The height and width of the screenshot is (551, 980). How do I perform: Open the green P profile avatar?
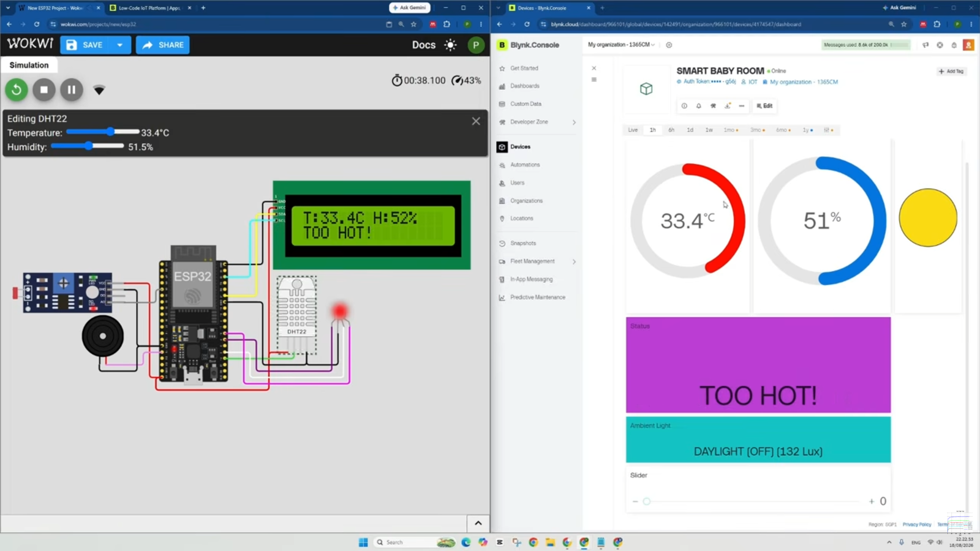coord(476,45)
